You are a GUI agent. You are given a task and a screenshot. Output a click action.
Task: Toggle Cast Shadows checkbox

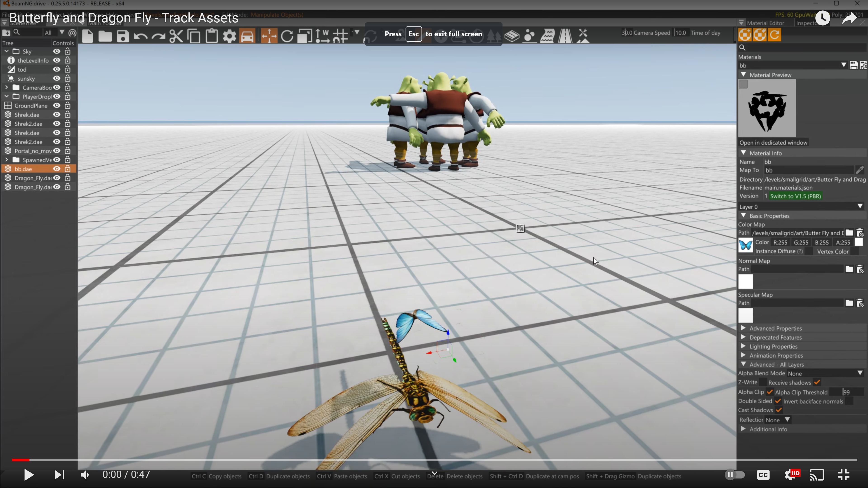(779, 410)
